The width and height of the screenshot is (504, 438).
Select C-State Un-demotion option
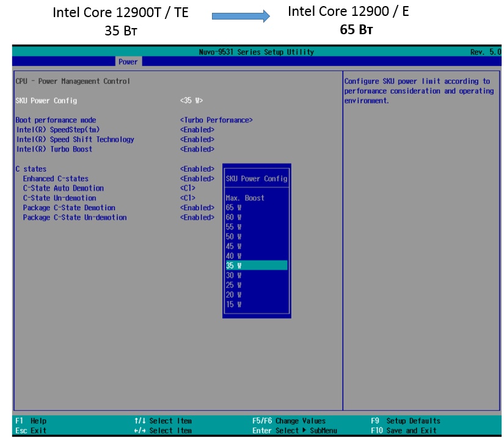point(59,198)
